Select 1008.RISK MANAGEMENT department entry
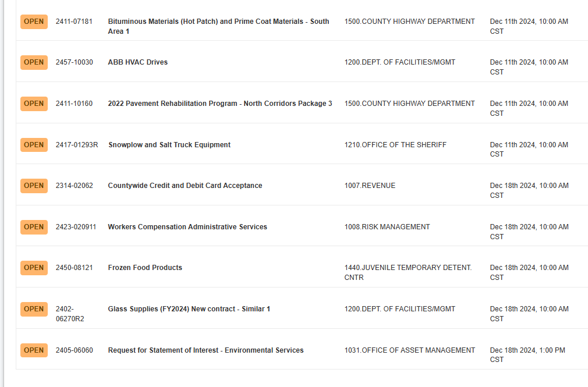Viewport: 588px width, 387px height. pos(387,227)
